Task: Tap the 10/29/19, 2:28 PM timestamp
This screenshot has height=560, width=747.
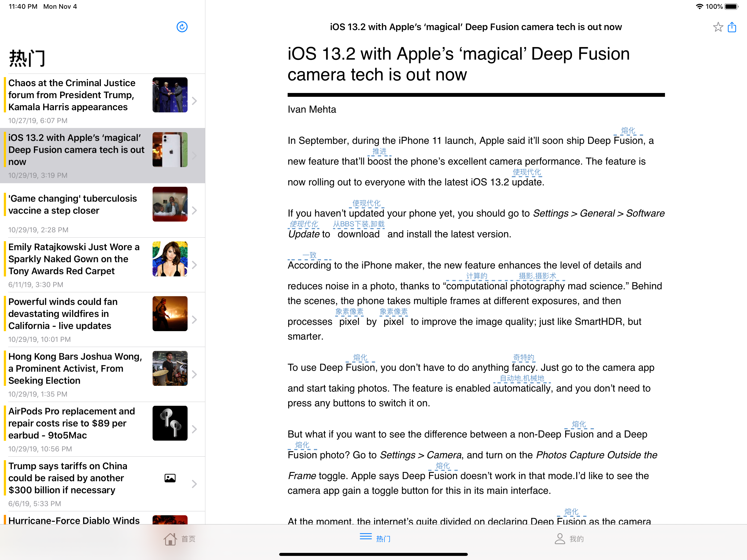Action: click(x=38, y=230)
